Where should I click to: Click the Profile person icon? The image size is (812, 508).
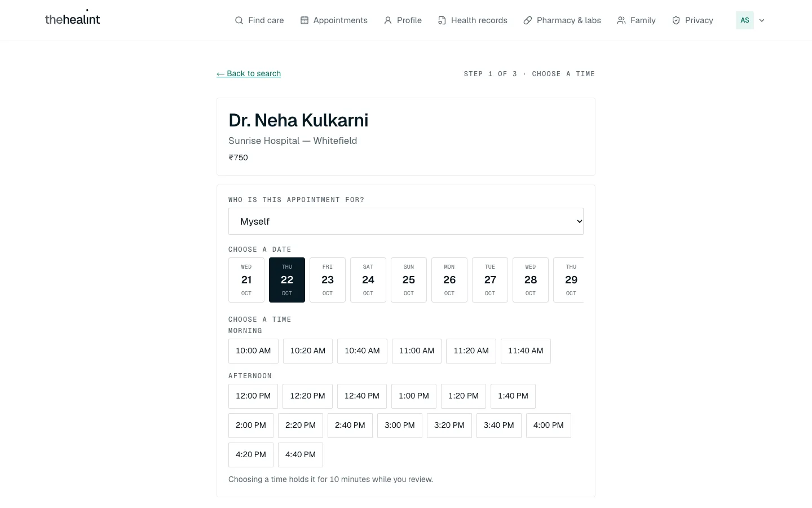pyautogui.click(x=388, y=20)
